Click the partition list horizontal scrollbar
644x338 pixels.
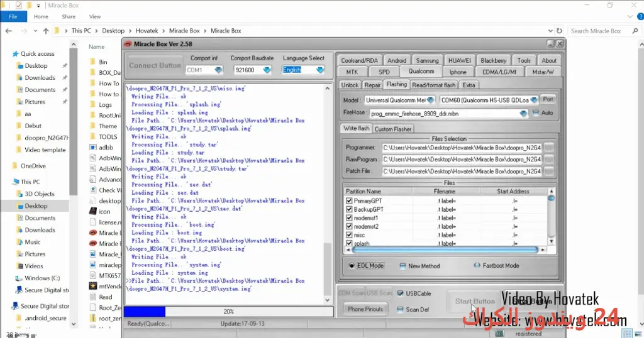[x=445, y=249]
